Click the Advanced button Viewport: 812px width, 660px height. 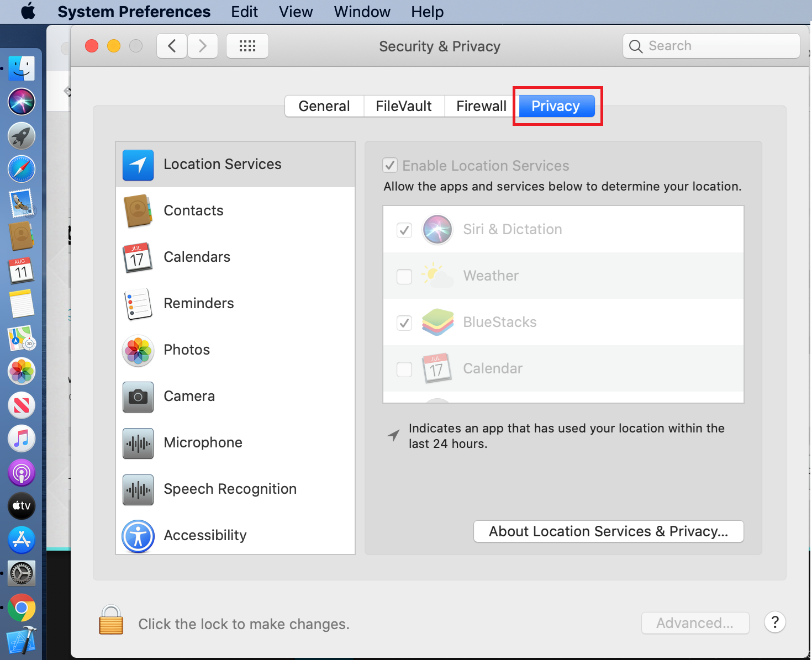pyautogui.click(x=695, y=623)
